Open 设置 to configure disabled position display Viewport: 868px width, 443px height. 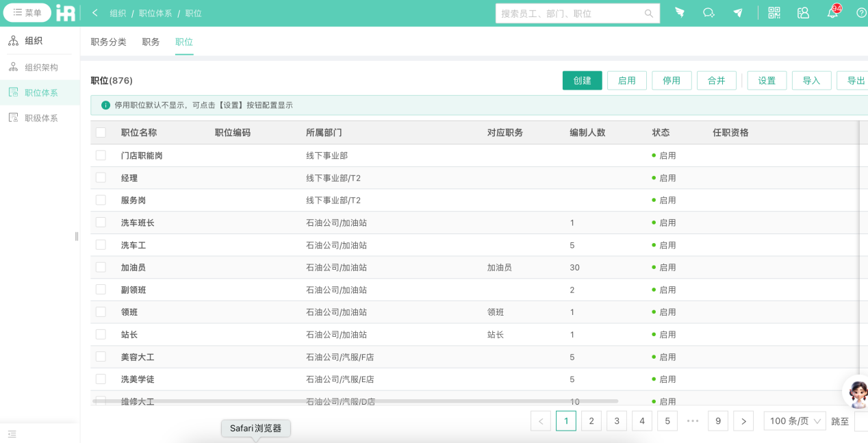(x=767, y=80)
